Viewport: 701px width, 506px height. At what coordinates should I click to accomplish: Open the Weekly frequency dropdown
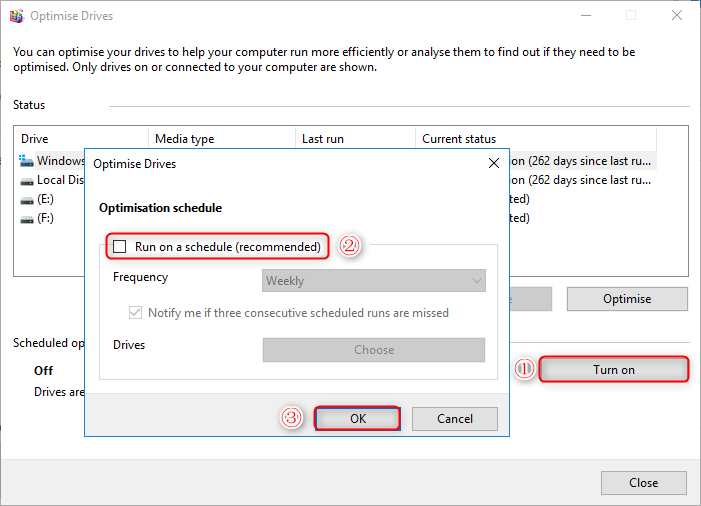(x=373, y=281)
